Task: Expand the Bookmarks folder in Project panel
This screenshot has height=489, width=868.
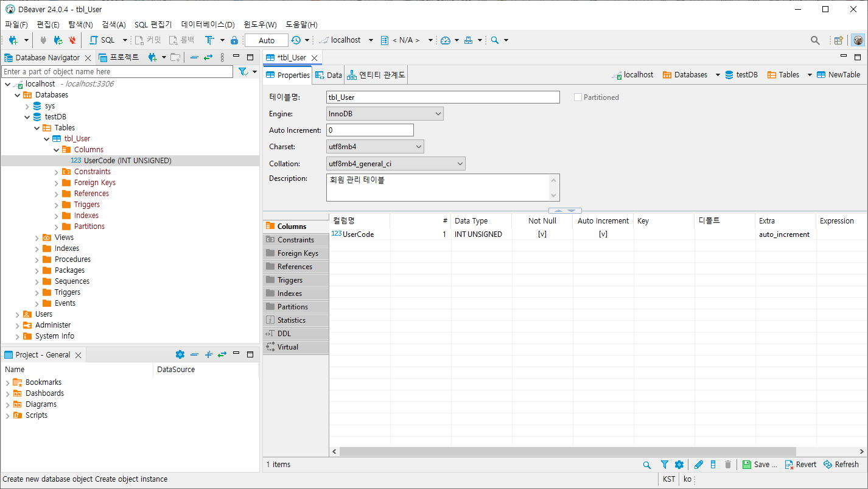Action: coord(7,382)
